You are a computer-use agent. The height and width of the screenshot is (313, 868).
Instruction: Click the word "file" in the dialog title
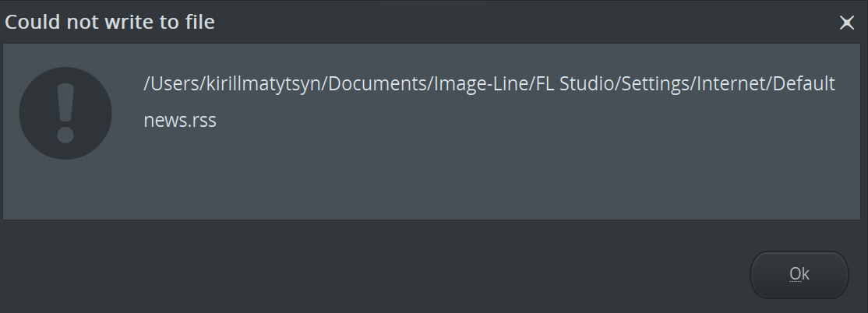[199, 22]
